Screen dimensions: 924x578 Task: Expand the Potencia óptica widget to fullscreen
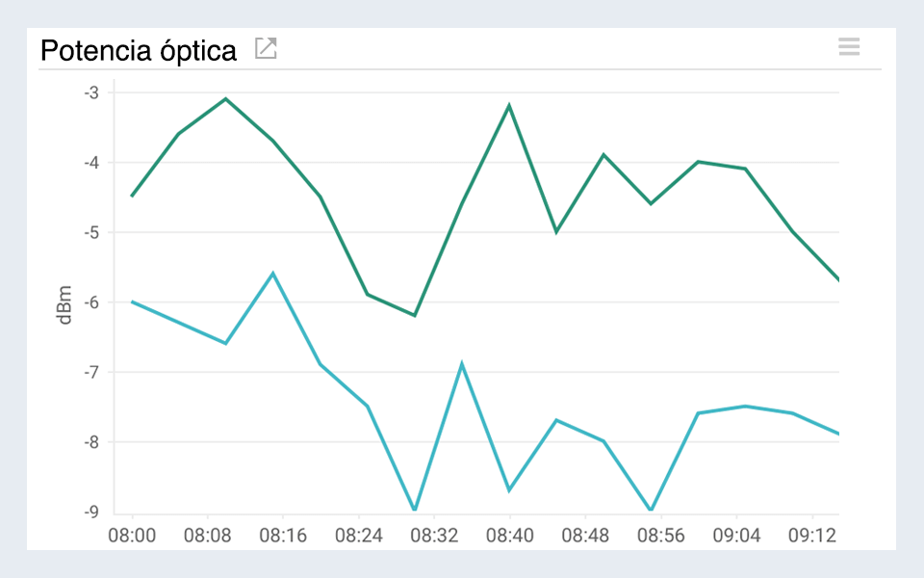266,47
